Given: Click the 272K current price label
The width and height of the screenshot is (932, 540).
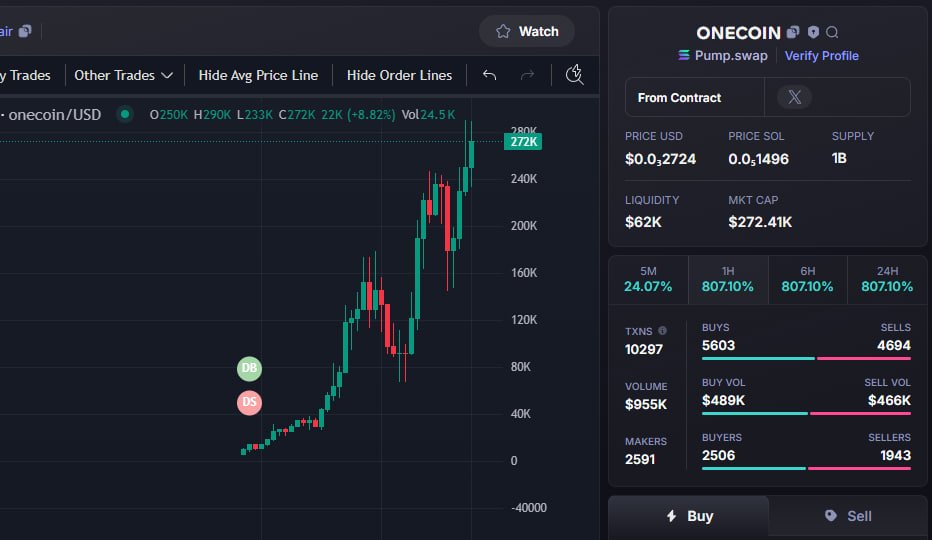Looking at the screenshot, I should tap(523, 142).
